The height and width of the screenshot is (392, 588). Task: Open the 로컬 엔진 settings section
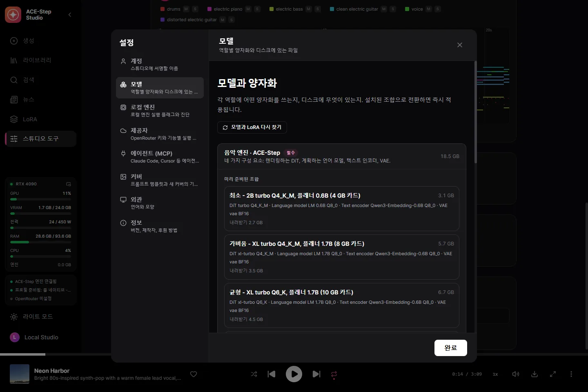160,111
